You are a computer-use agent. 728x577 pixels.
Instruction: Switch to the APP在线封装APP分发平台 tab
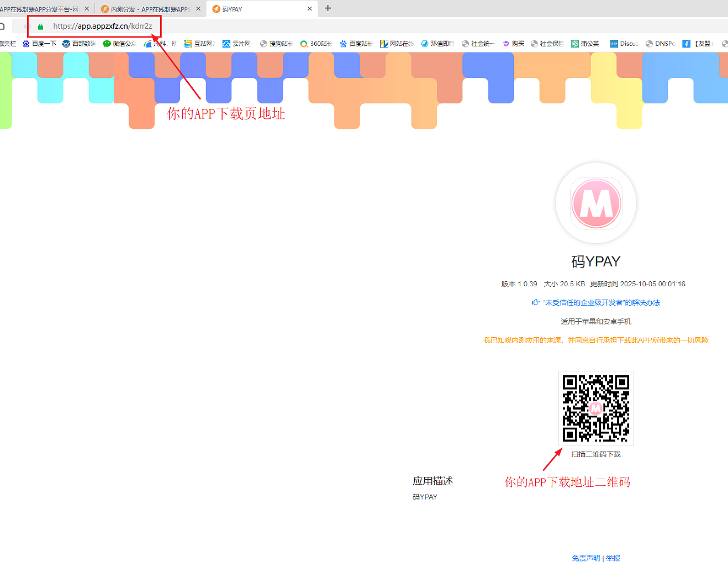[x=39, y=9]
